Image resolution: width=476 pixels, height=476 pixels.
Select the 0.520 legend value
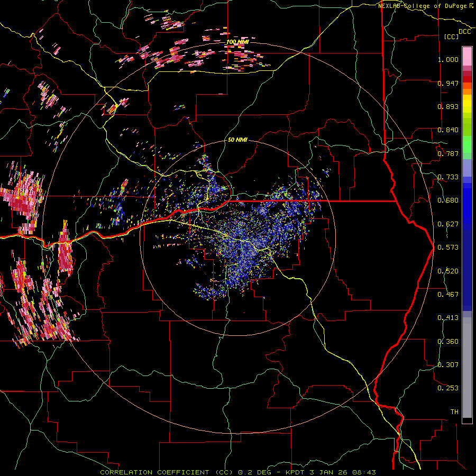click(448, 271)
